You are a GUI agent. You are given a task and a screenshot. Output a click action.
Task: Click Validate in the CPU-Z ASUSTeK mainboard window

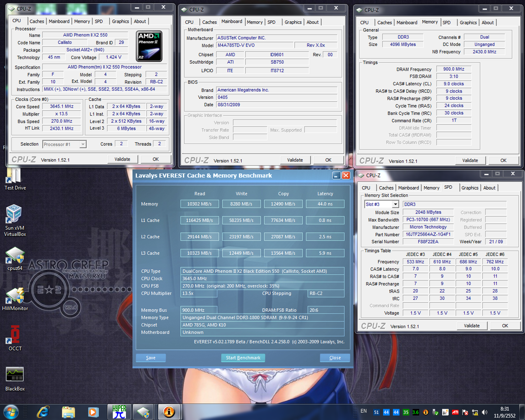click(295, 160)
